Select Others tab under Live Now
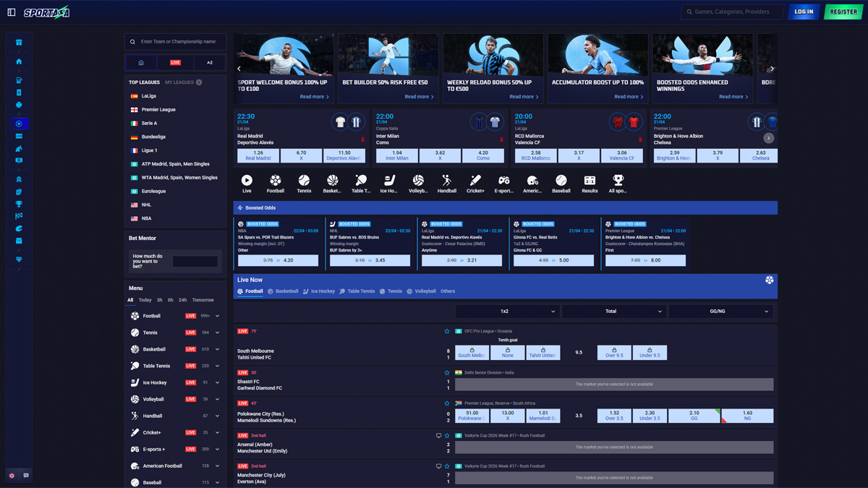This screenshot has height=488, width=868. (x=448, y=291)
